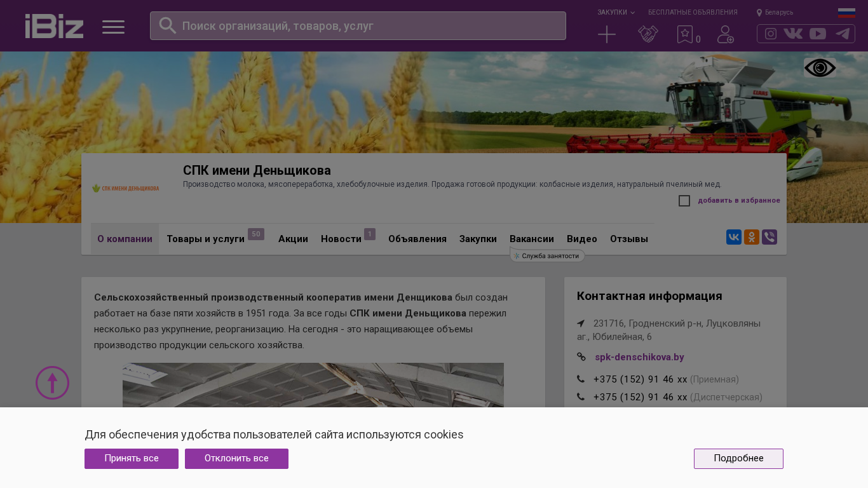Click the Диспетчерская phone number
Screen dimensions: 868x488
click(641, 397)
